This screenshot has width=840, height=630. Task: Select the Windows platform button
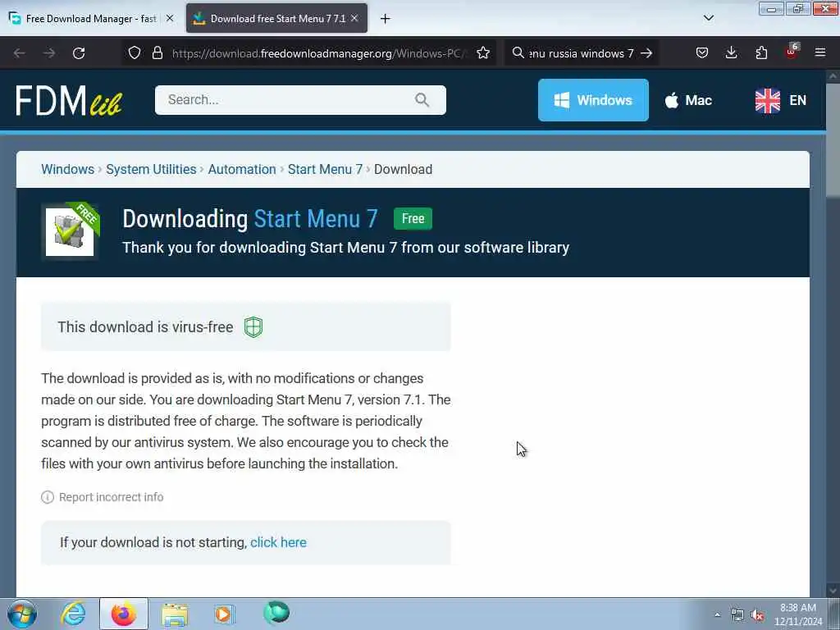point(593,100)
